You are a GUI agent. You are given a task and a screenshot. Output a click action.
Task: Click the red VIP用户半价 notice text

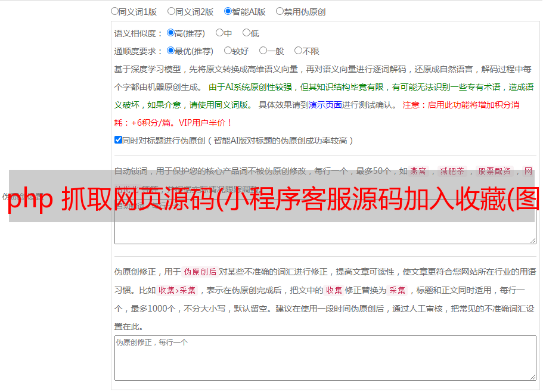point(205,123)
